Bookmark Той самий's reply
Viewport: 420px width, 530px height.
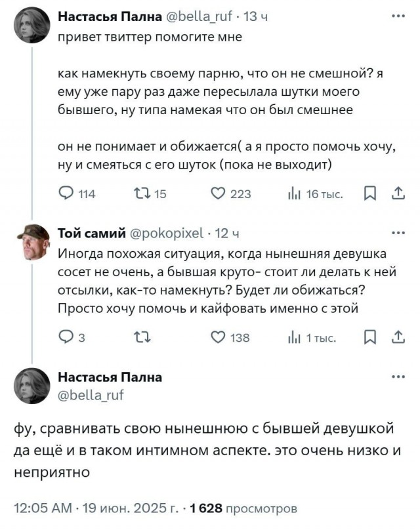click(371, 336)
